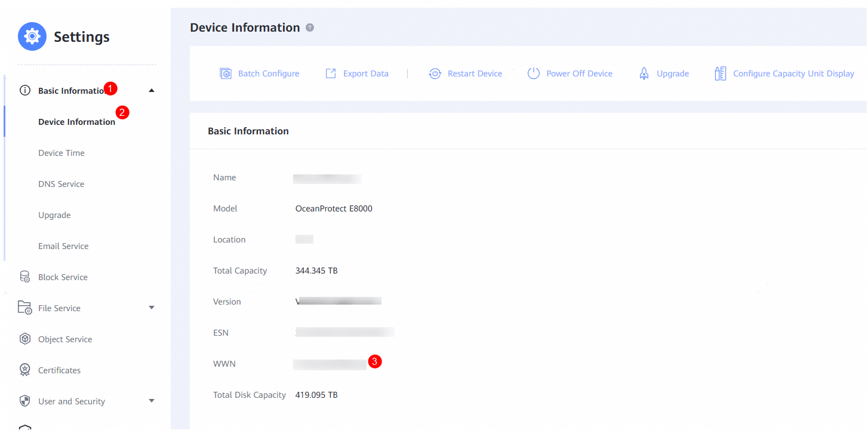Open the Certificates section

[59, 370]
